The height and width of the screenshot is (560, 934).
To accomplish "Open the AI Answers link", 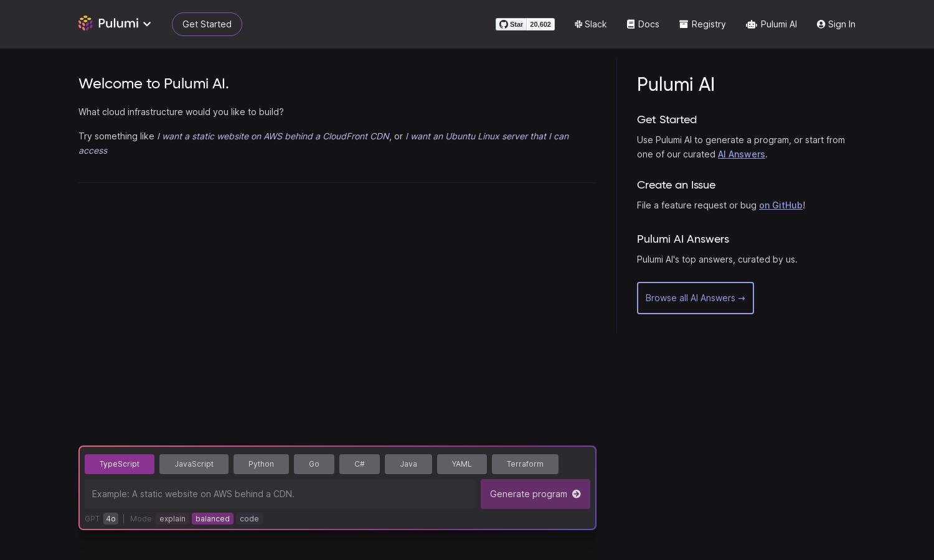I will coord(741,154).
